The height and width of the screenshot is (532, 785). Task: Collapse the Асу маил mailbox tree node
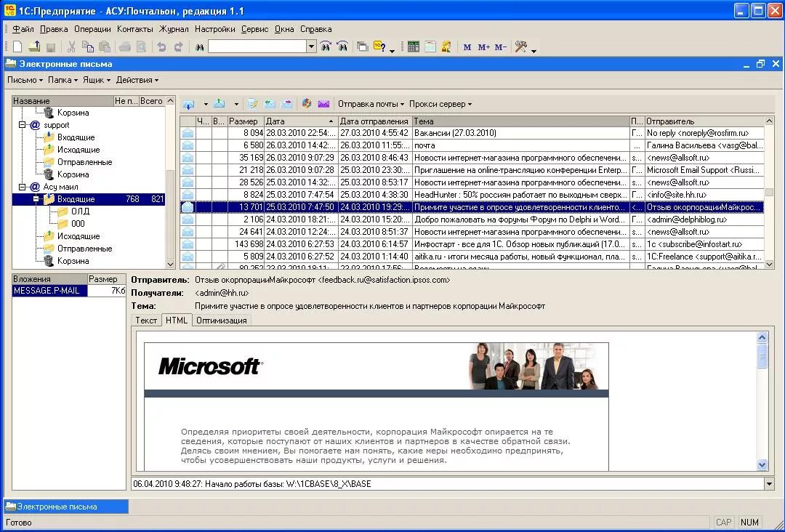22,187
